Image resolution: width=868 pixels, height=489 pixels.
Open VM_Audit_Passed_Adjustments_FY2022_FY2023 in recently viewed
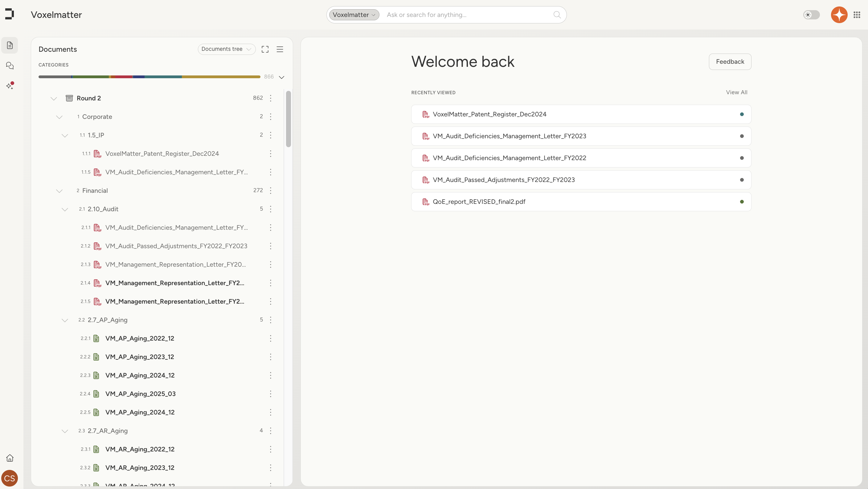pyautogui.click(x=581, y=180)
